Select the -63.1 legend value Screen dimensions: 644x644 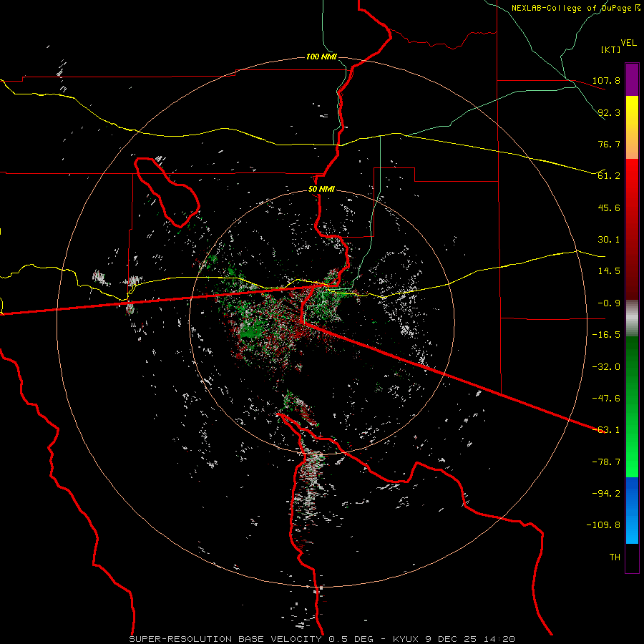pyautogui.click(x=606, y=430)
